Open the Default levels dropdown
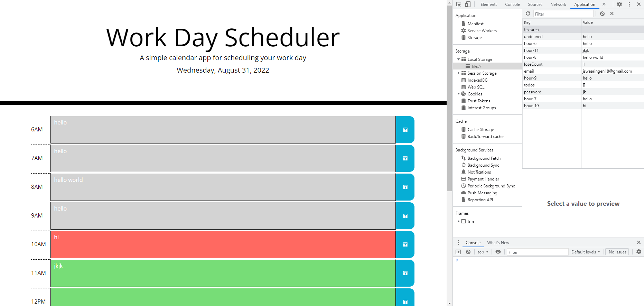Screen dimensions: 644x306 coord(586,252)
